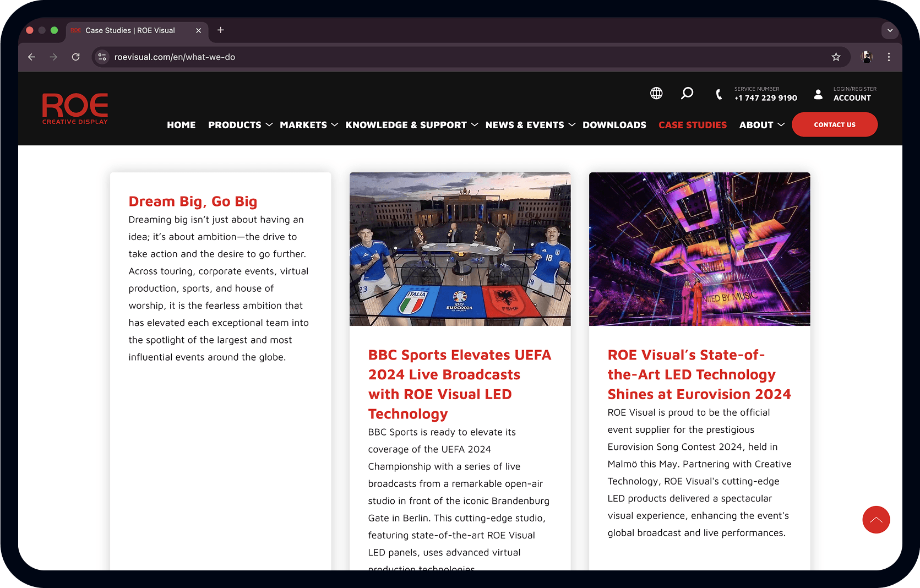Open the site search magnifier
This screenshot has height=588, width=920.
[687, 94]
